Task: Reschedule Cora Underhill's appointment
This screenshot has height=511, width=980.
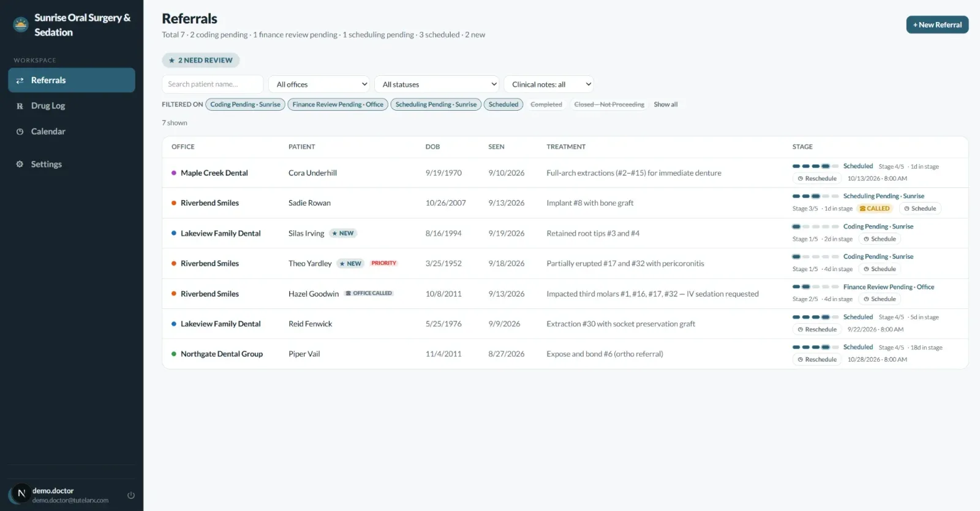Action: point(817,179)
